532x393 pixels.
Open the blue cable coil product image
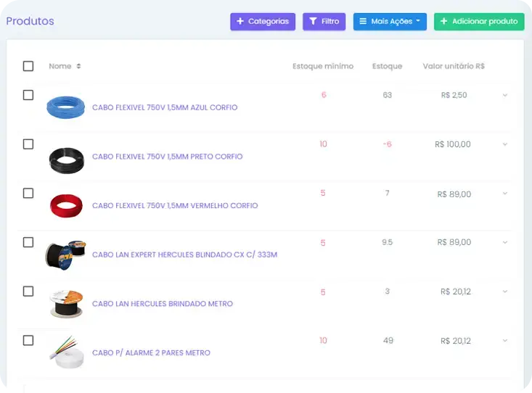[65, 107]
